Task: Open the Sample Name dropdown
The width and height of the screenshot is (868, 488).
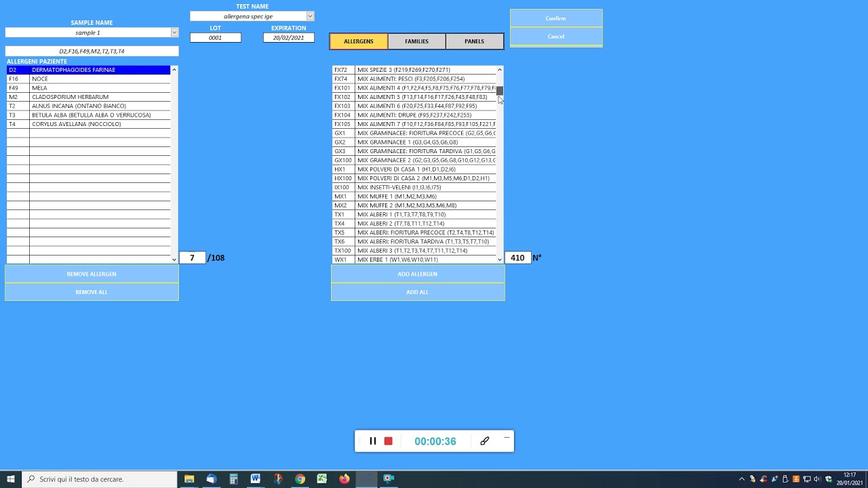Action: pos(174,33)
